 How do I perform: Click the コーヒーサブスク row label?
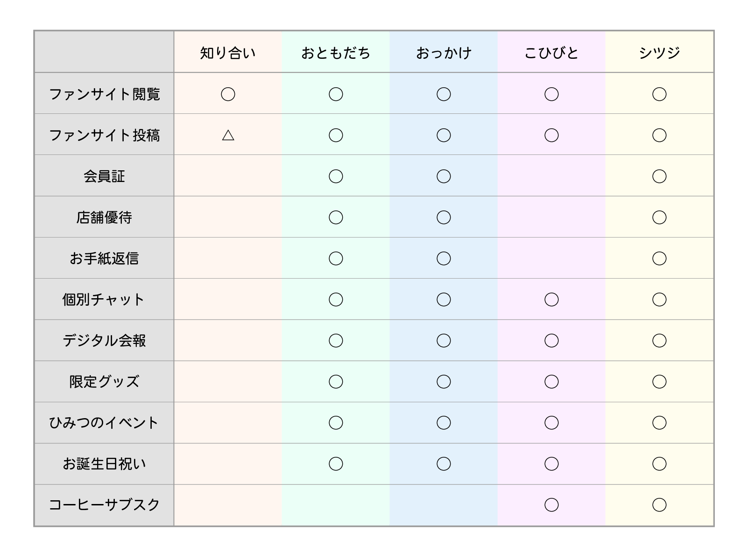(104, 505)
